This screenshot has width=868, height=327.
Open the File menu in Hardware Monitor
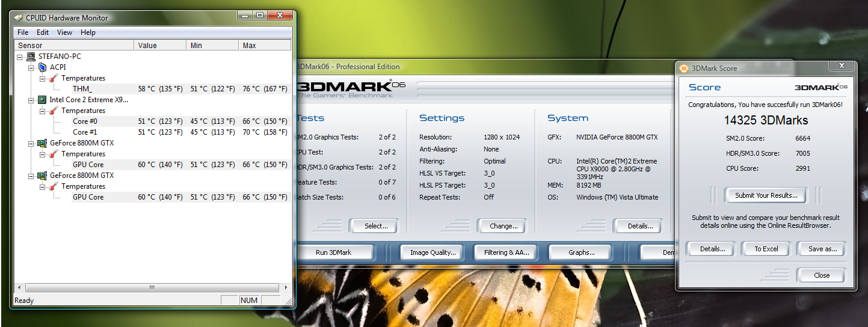click(23, 32)
